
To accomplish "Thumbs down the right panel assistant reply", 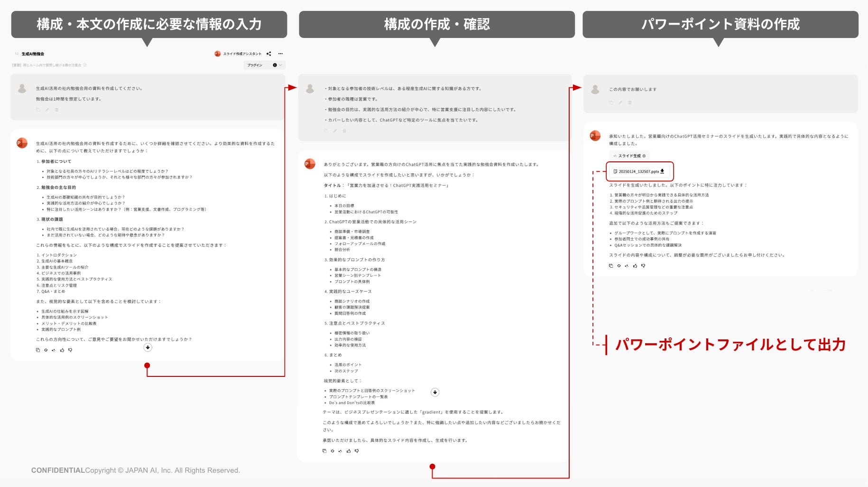I will pyautogui.click(x=643, y=266).
